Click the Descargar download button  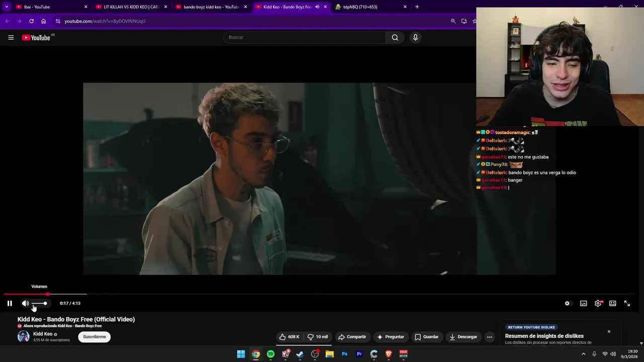[x=463, y=337]
